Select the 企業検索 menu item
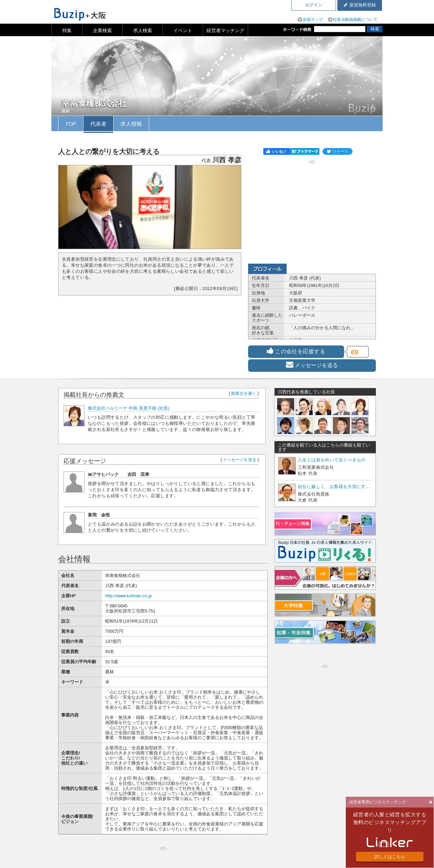 [102, 30]
